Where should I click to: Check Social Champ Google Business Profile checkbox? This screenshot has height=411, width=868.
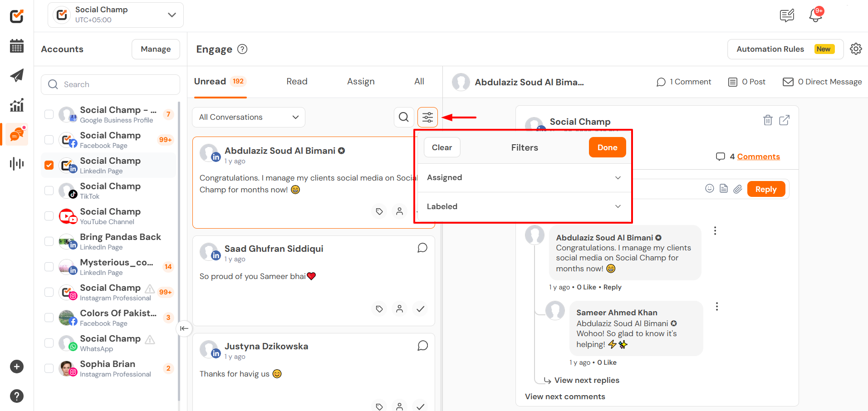click(x=49, y=114)
